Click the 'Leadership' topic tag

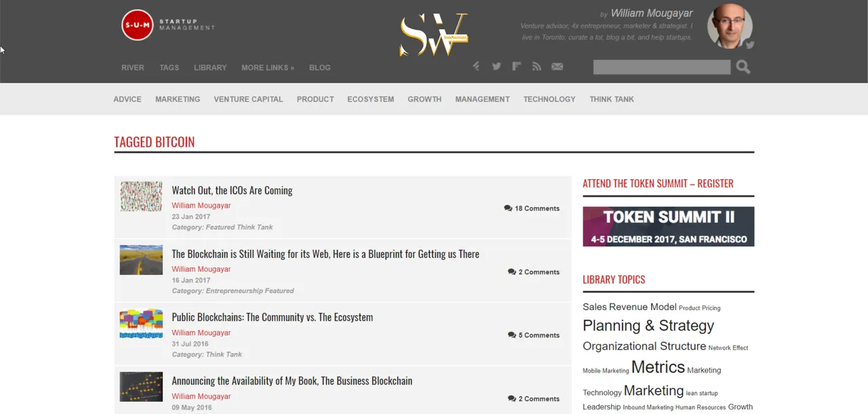(601, 407)
